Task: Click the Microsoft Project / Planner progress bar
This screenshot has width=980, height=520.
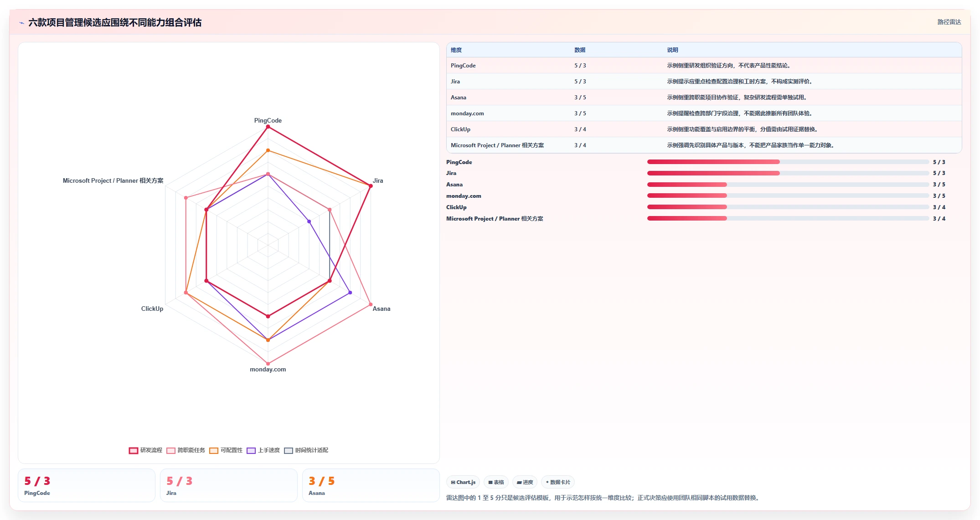Action: [x=788, y=218]
